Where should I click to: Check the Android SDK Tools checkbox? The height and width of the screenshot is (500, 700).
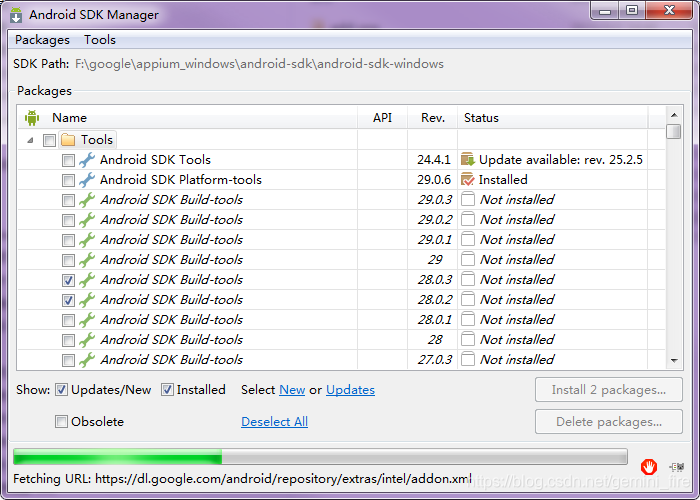pos(68,160)
